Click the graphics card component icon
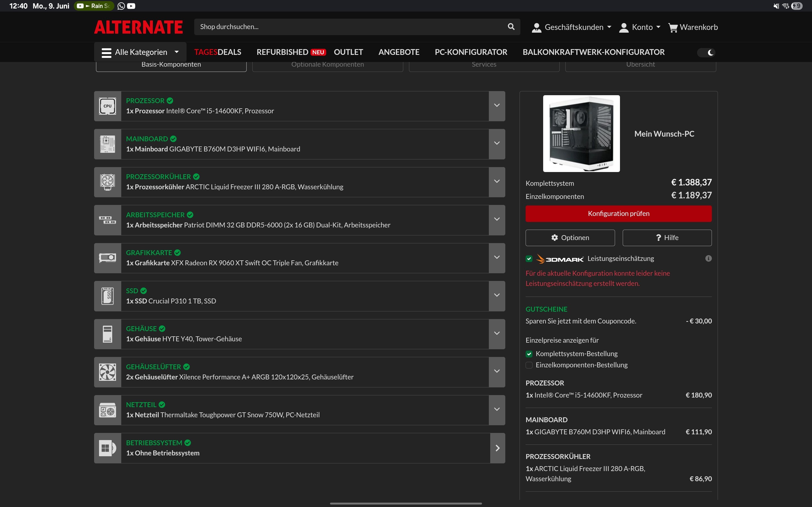Screen dimensions: 812x507 pos(107,258)
